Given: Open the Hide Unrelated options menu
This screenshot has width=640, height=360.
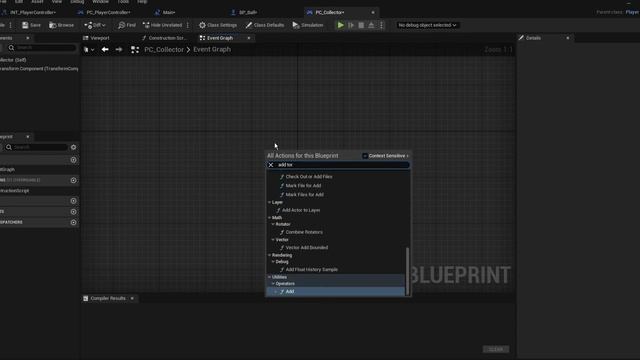Looking at the screenshot, I should 188,25.
